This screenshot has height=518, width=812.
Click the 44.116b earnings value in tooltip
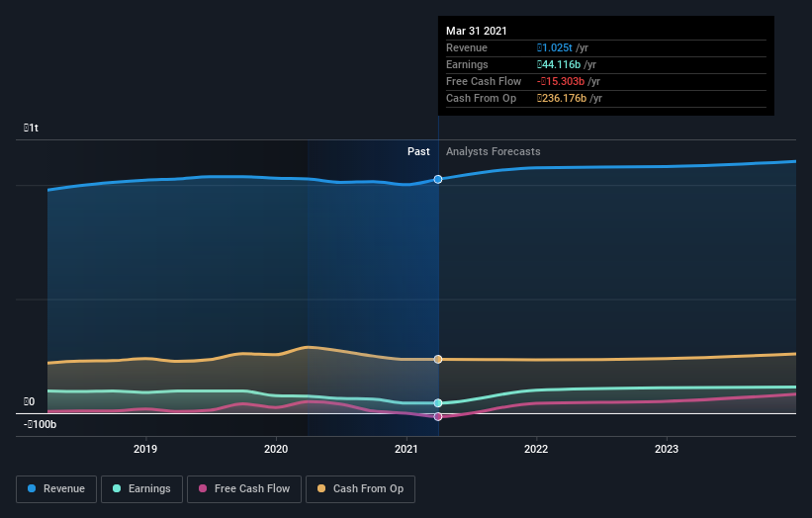[x=559, y=64]
